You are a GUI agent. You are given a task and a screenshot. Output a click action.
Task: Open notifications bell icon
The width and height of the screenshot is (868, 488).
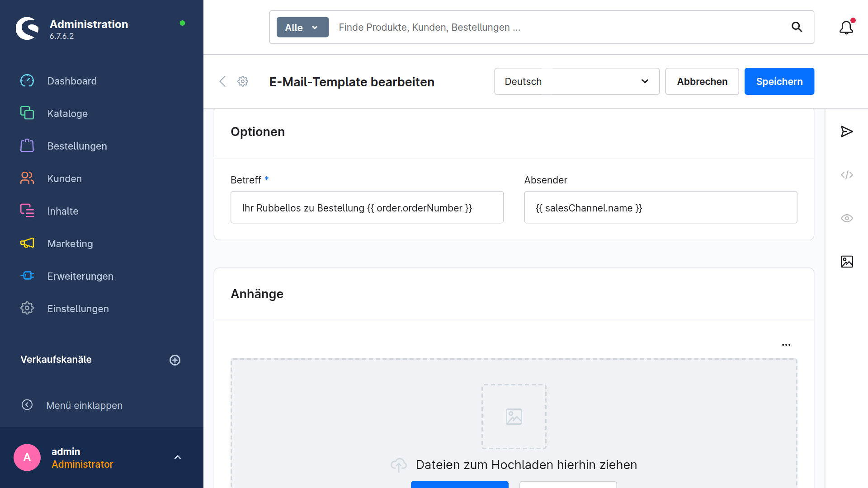pyautogui.click(x=846, y=28)
